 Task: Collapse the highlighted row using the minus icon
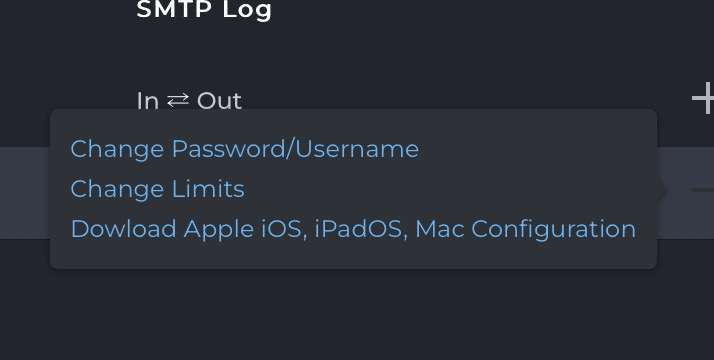point(703,190)
